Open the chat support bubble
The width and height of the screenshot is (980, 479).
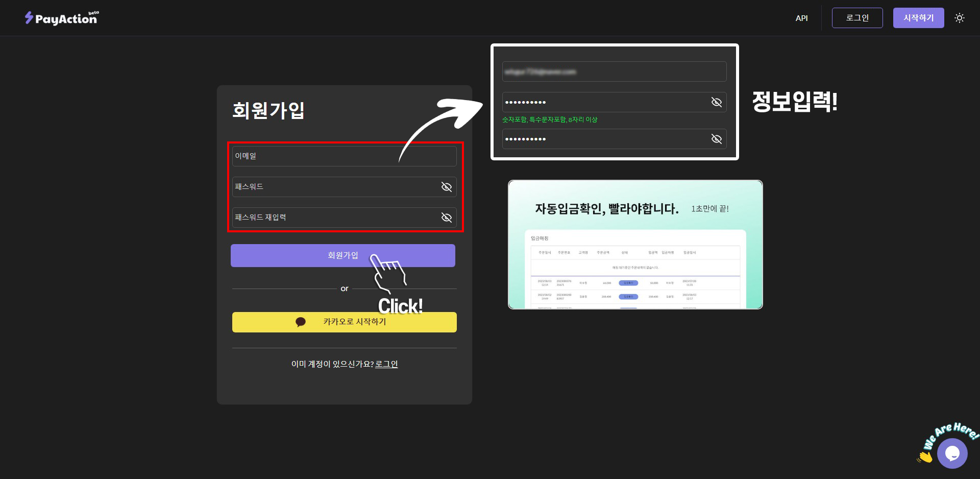tap(952, 453)
